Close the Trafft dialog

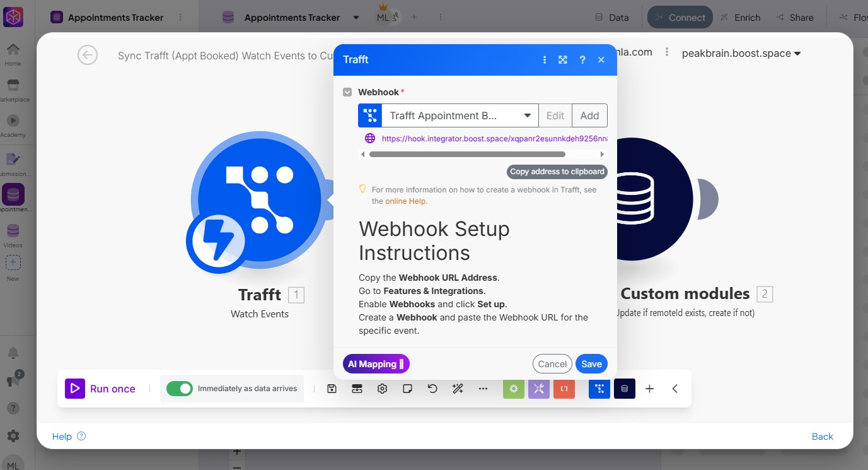click(x=601, y=60)
